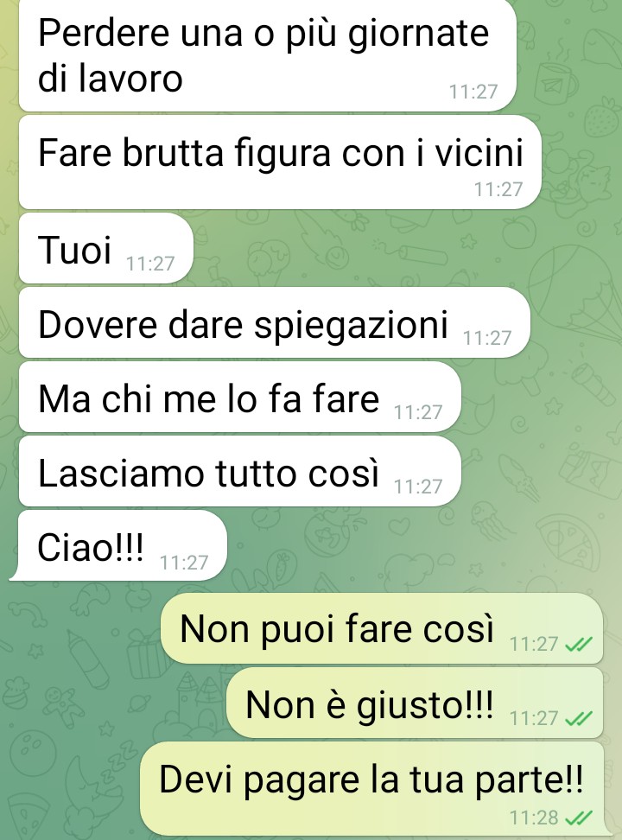Tap the read receipt on 'Non è giusto!!!'
Viewport: 622px width, 840px height.
tap(579, 718)
